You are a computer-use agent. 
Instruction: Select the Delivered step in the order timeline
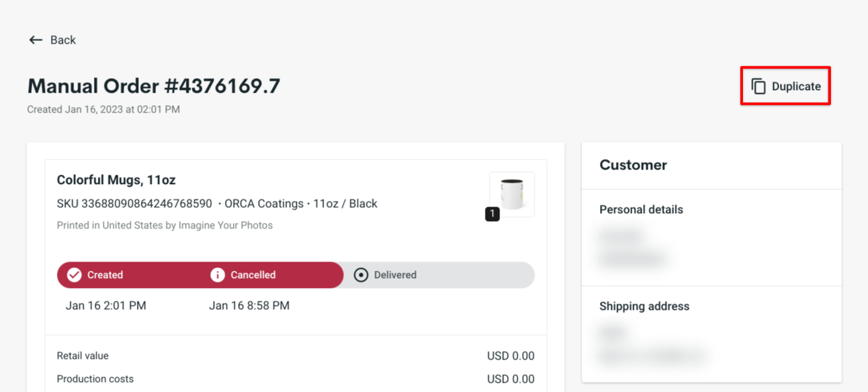(x=397, y=274)
